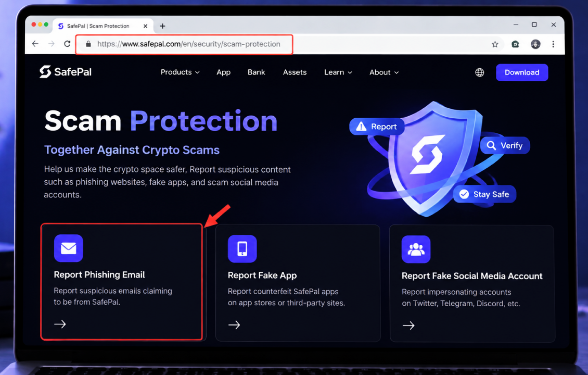Screen dimensions: 588x375
Task: Click the padlock site info icon
Action: tap(88, 44)
